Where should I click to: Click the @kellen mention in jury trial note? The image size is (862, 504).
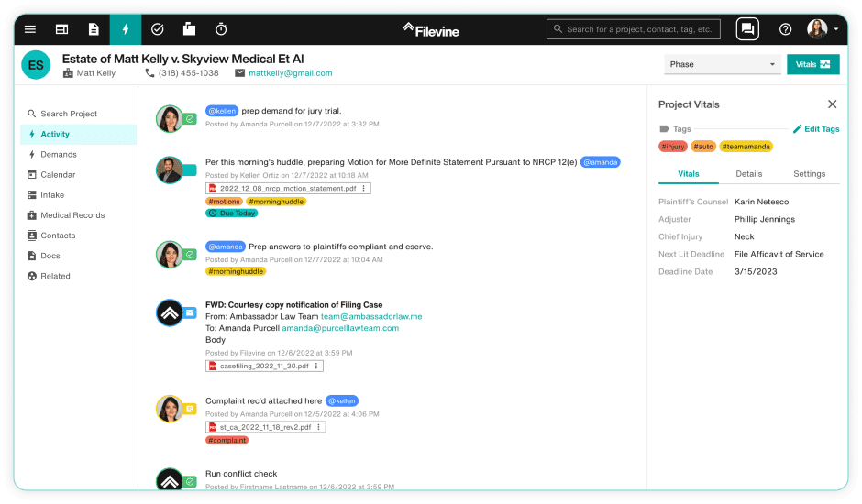[222, 111]
